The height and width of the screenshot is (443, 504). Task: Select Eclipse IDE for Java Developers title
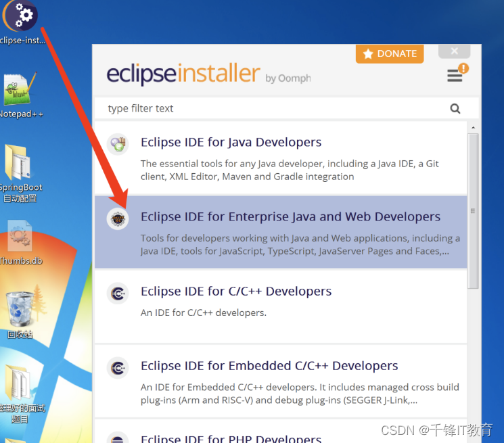coord(231,142)
